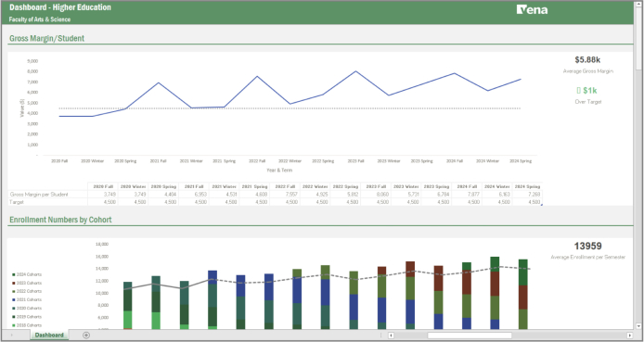
Task: Click the Vena logo in header
Action: click(532, 9)
